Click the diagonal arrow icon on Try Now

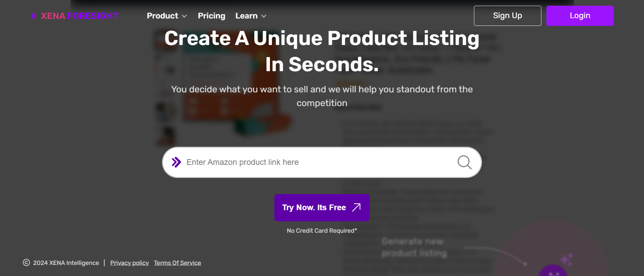(357, 207)
